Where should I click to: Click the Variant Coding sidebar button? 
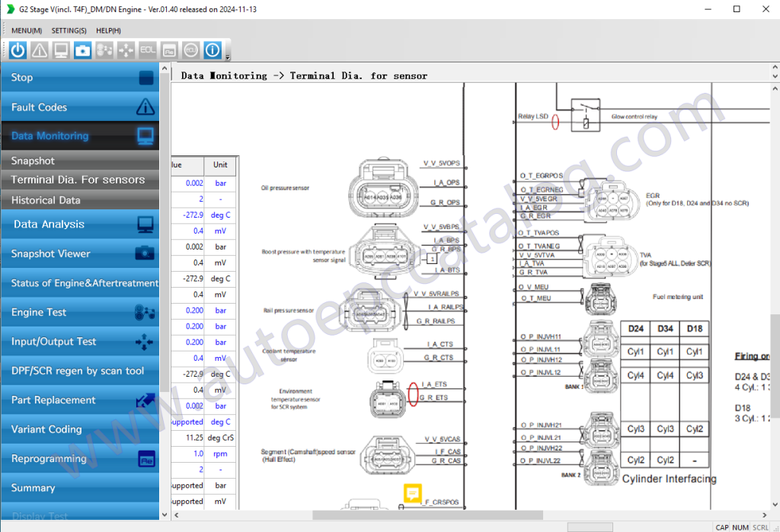tap(78, 429)
